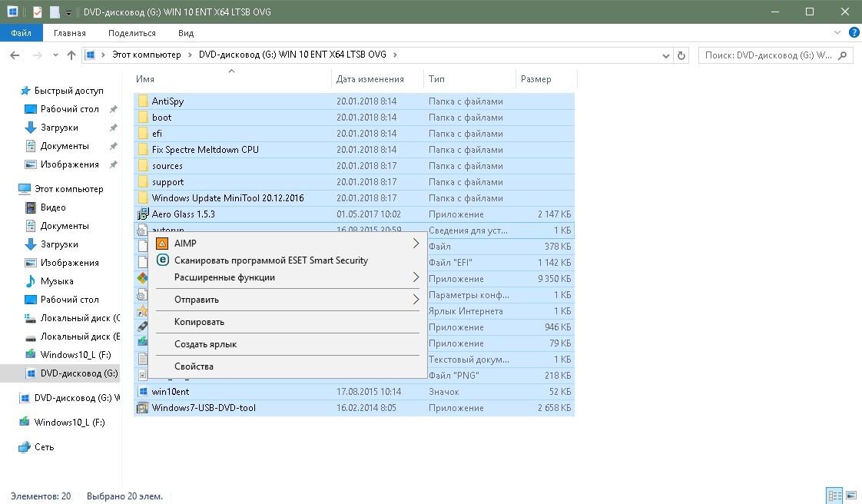Click the Aero Glass 1.5.3 application icon
Screen dimensions: 862x504
(143, 214)
